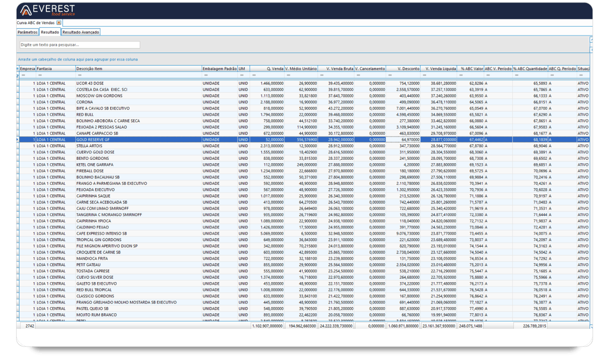Screen dimensions: 609x364
Task: Select BOLINHO ABOBORA C CARNE SECA row
Action: [304, 121]
